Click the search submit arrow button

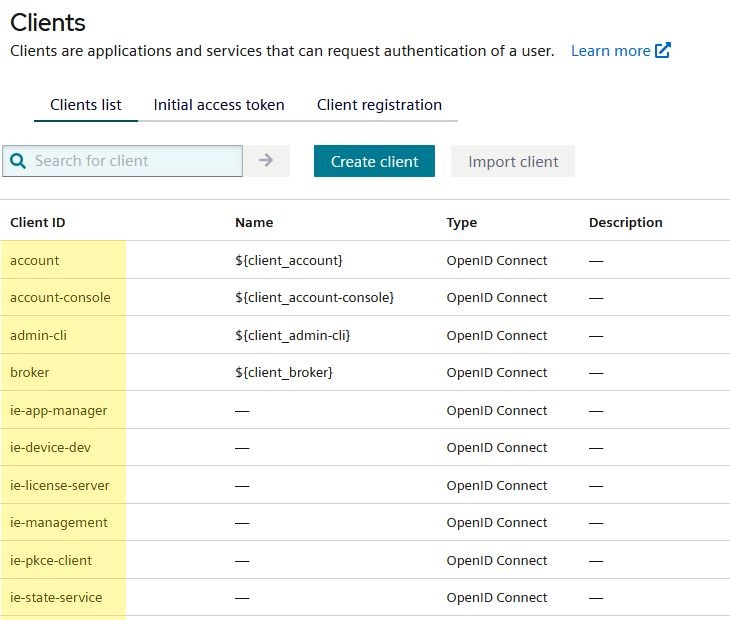pyautogui.click(x=266, y=161)
